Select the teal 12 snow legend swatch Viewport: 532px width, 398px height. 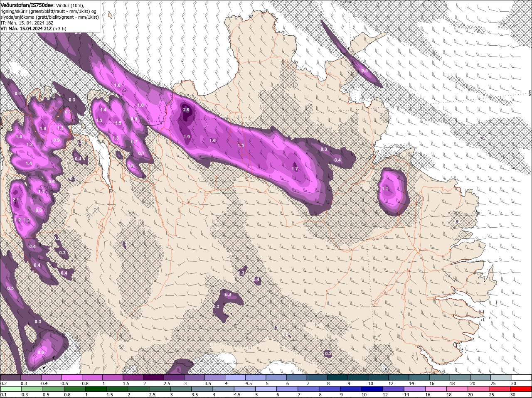click(399, 377)
